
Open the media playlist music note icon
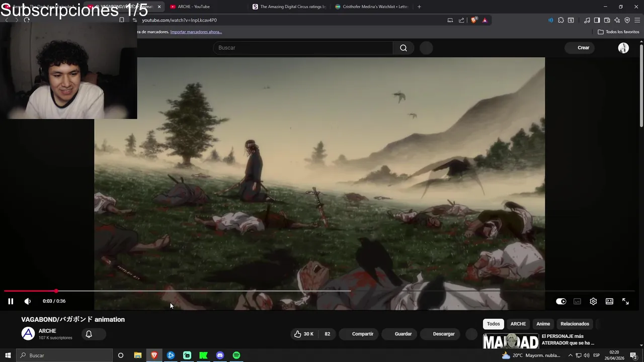pos(587,20)
